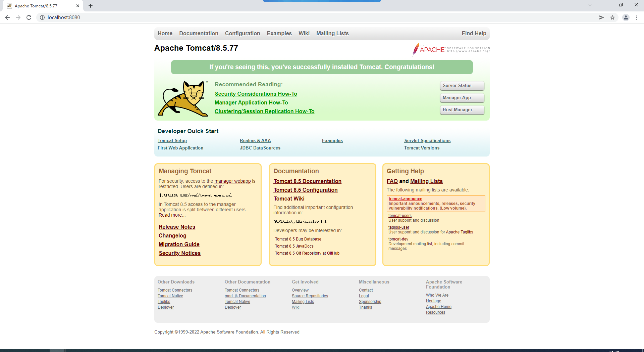Open Apache Home link in footer
This screenshot has width=644, height=352.
pyautogui.click(x=438, y=307)
